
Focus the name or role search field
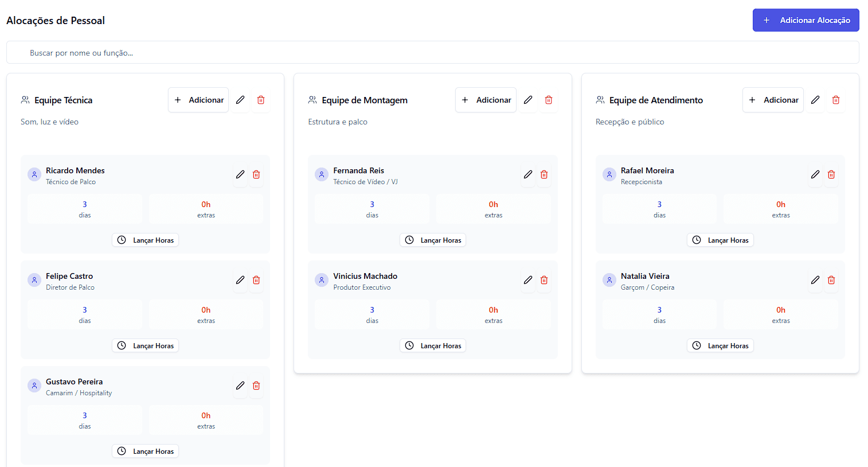[432, 53]
